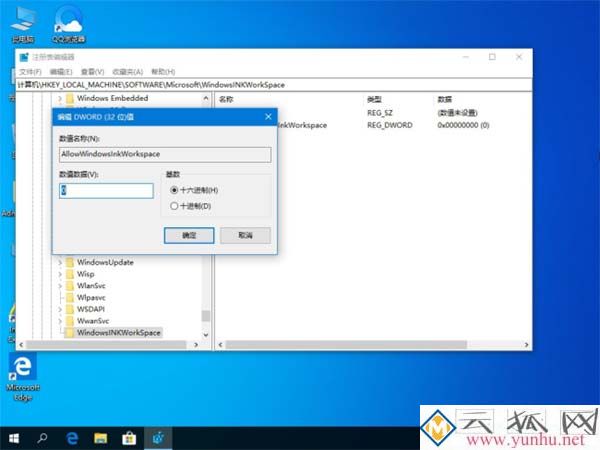Open the File (文件) menu

(x=30, y=72)
